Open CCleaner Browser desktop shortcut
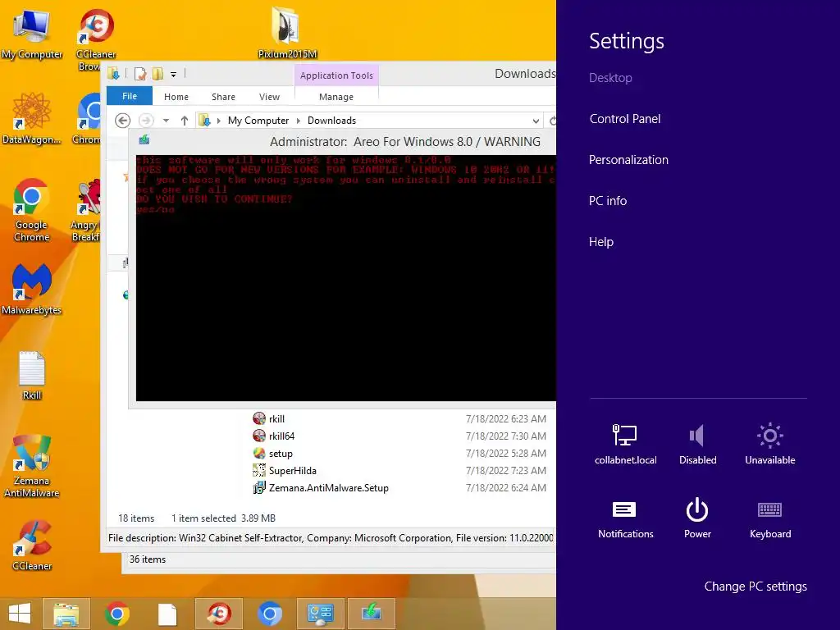840x630 pixels. coord(95,39)
